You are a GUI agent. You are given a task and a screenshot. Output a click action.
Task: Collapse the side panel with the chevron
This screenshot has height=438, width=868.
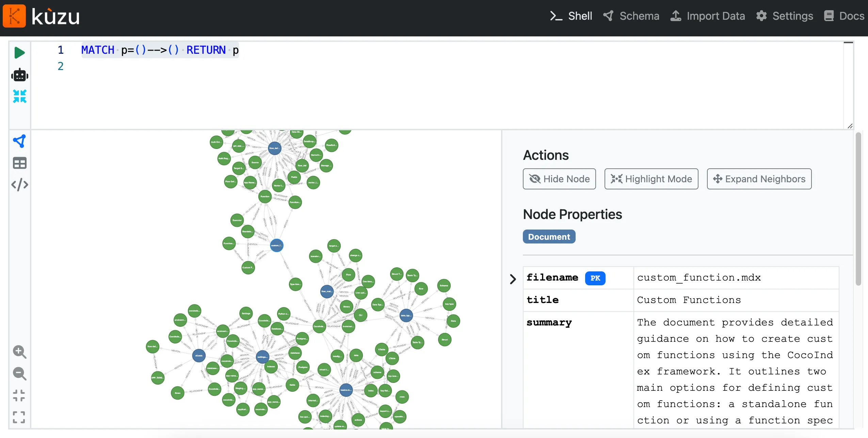[x=513, y=279]
